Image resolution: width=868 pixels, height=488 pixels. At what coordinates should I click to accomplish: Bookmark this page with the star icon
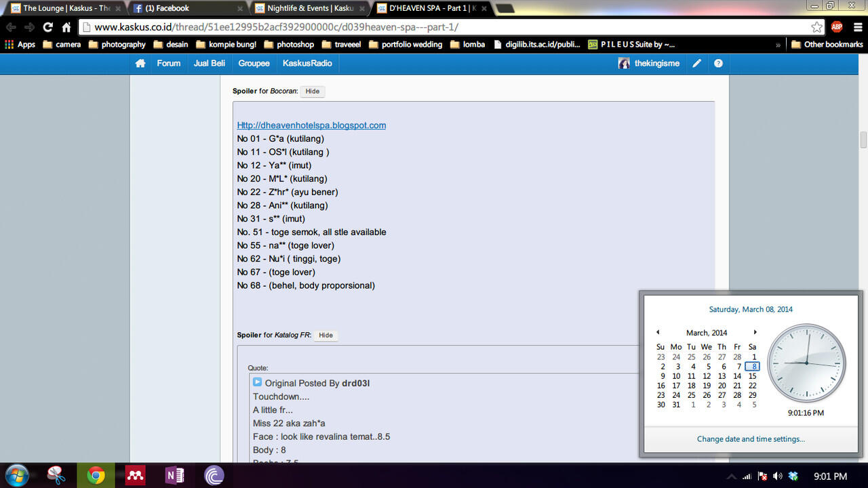(817, 27)
